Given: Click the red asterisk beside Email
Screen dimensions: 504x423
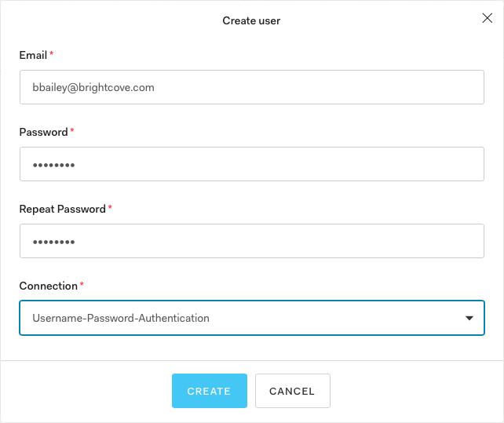Looking at the screenshot, I should tap(52, 54).
